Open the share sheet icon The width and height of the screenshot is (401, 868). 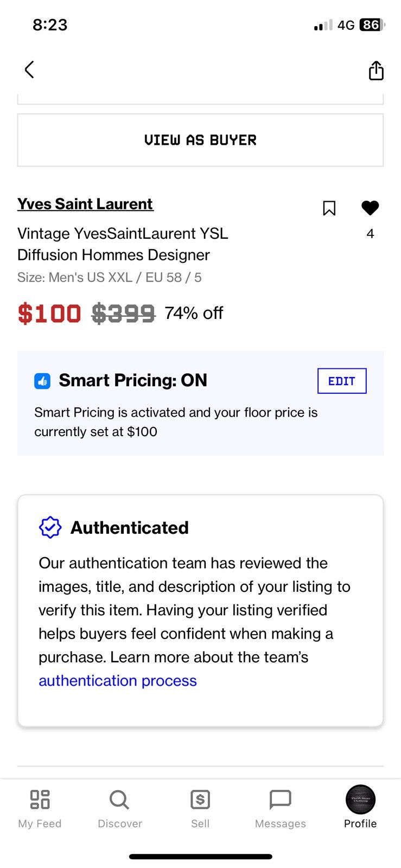coord(376,70)
